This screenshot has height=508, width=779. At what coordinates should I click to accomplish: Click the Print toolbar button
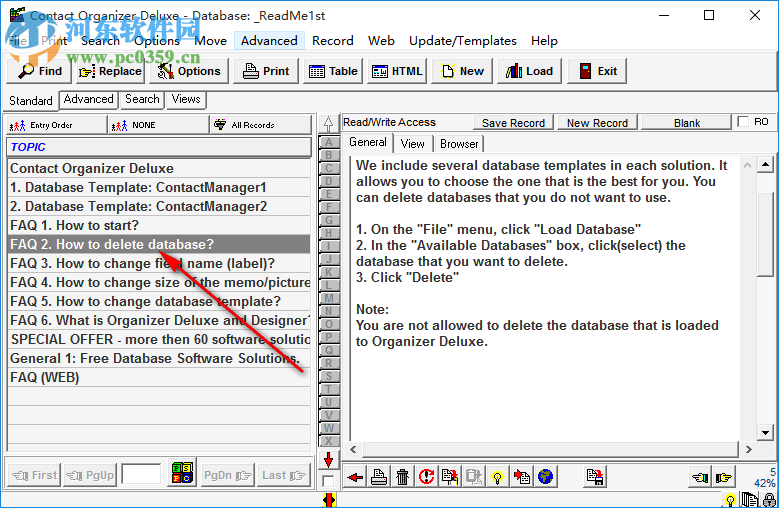point(265,71)
